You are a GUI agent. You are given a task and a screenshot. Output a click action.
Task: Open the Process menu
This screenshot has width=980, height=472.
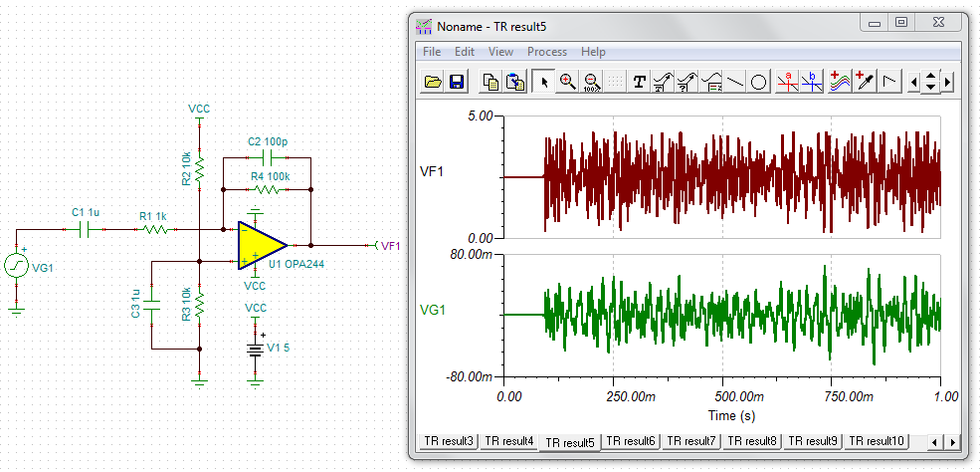tap(547, 52)
